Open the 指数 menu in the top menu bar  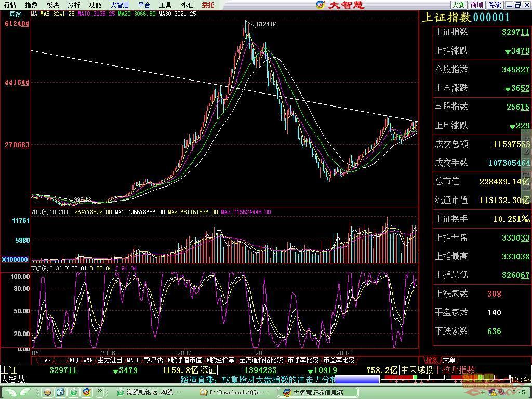pos(31,5)
